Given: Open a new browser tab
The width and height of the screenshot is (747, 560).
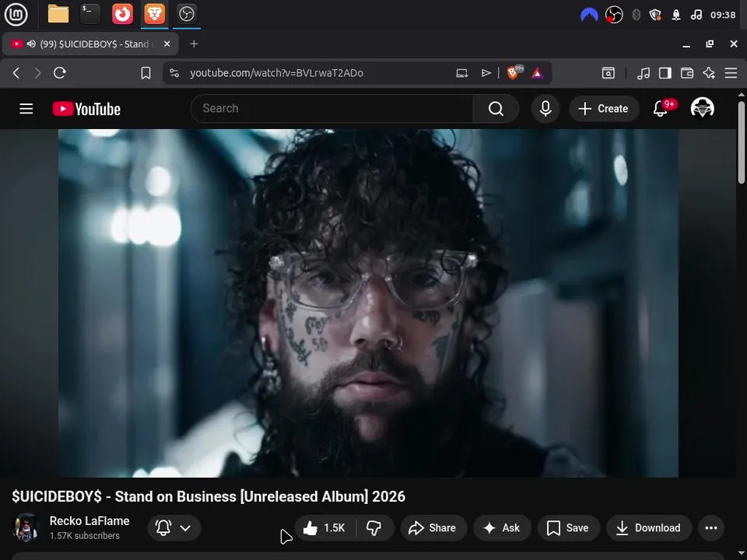Looking at the screenshot, I should [x=194, y=44].
